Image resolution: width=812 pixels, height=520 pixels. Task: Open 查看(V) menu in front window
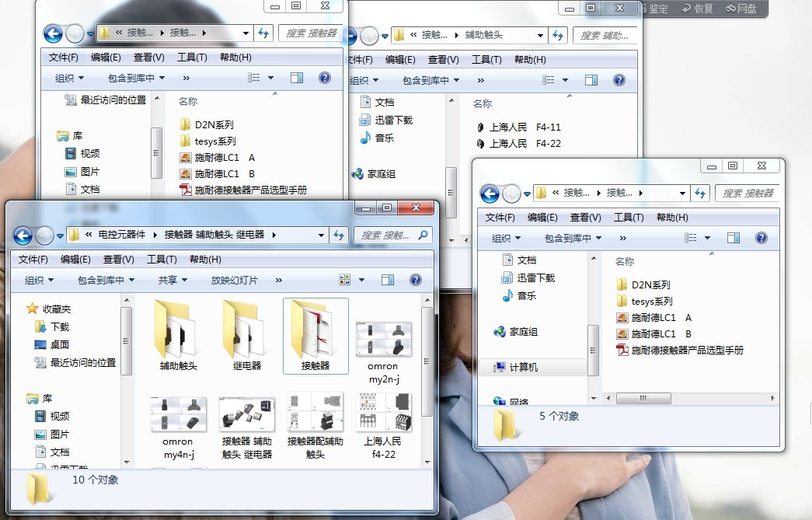click(119, 260)
